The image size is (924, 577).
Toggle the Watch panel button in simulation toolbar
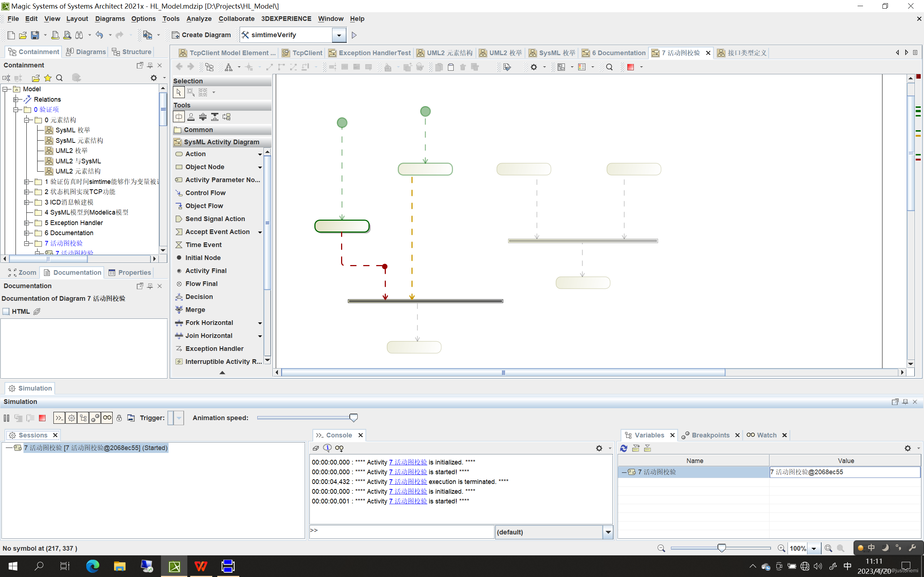point(107,418)
